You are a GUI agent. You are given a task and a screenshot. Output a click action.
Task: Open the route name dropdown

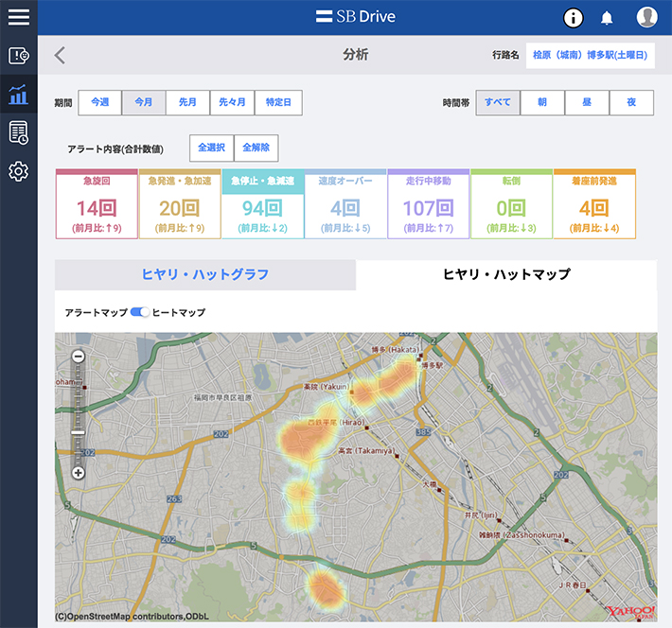(590, 55)
